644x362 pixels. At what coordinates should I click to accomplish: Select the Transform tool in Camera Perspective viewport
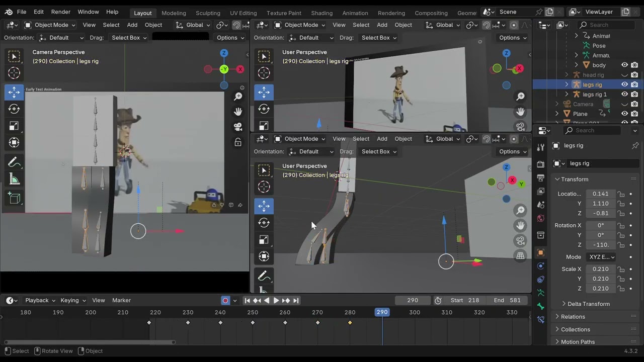(x=14, y=143)
